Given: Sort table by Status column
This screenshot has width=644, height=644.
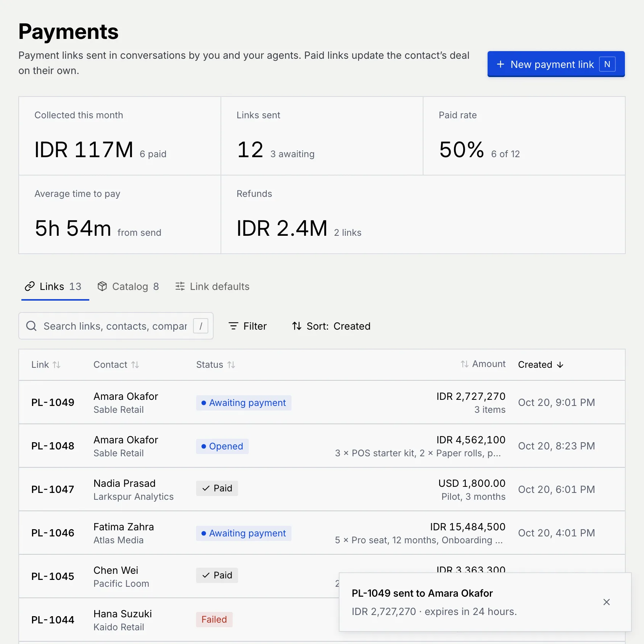Looking at the screenshot, I should click(216, 365).
